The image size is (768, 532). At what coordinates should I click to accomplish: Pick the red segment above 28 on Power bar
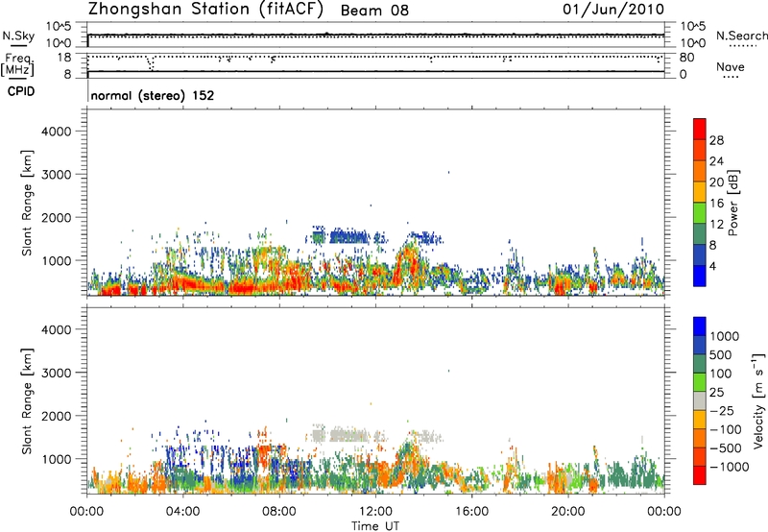click(x=700, y=129)
